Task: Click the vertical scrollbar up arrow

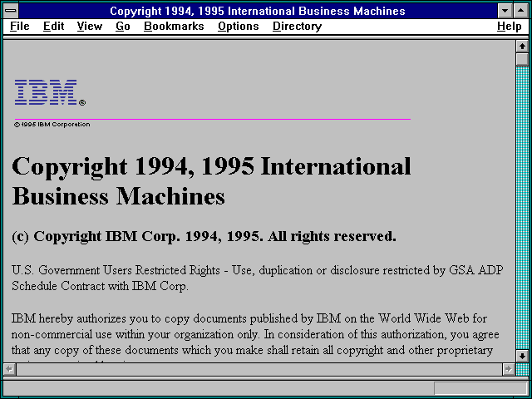Action: pos(522,47)
